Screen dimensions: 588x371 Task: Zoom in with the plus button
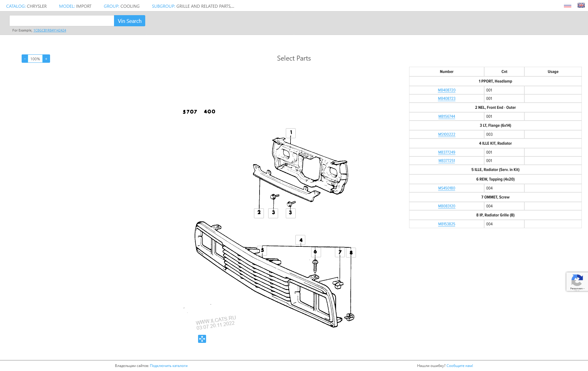click(46, 59)
